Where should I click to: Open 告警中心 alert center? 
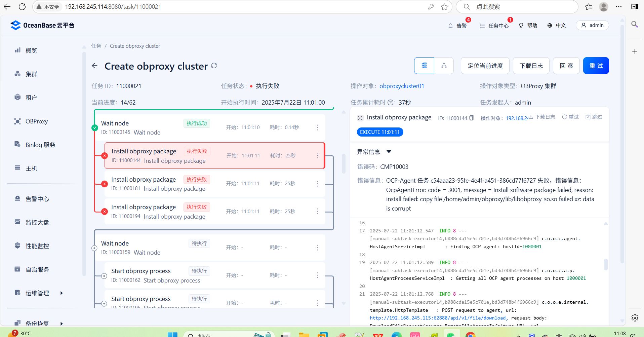tap(37, 199)
